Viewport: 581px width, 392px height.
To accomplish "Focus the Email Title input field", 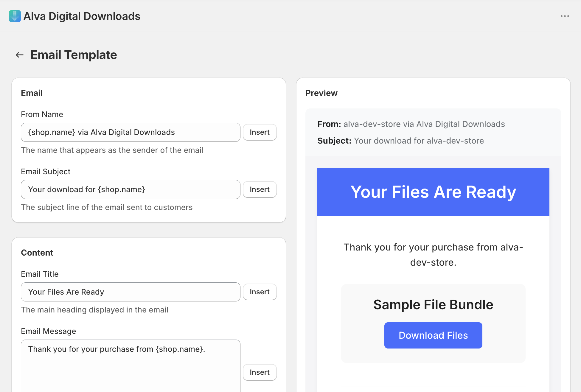I will 131,292.
